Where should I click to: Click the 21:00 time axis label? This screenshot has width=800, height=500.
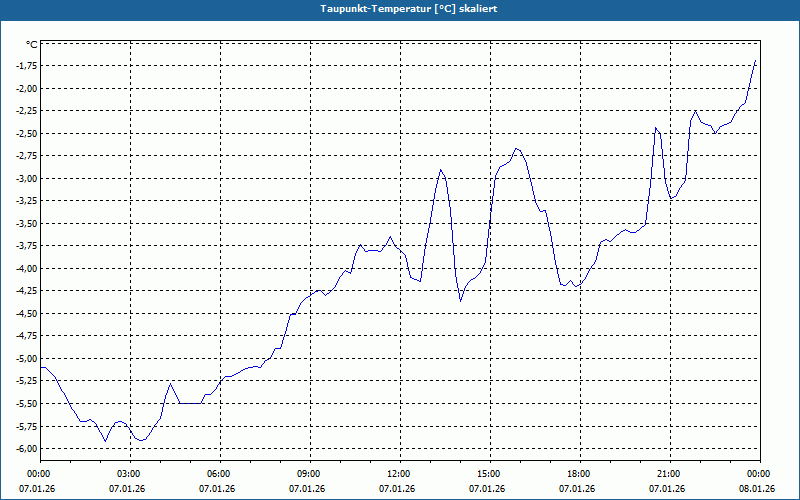(670, 474)
